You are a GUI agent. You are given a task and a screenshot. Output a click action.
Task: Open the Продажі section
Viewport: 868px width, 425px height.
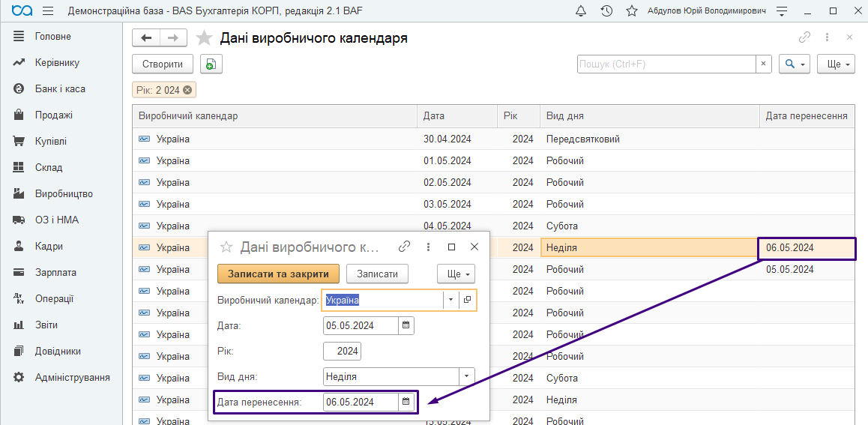click(x=54, y=115)
